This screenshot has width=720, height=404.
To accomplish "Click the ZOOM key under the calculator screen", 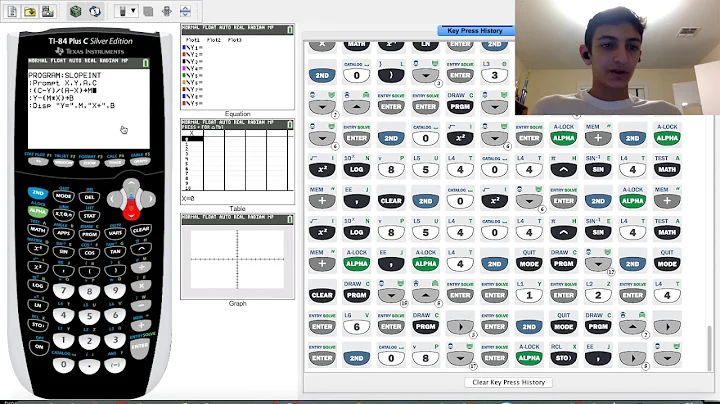I will pyautogui.click(x=89, y=163).
